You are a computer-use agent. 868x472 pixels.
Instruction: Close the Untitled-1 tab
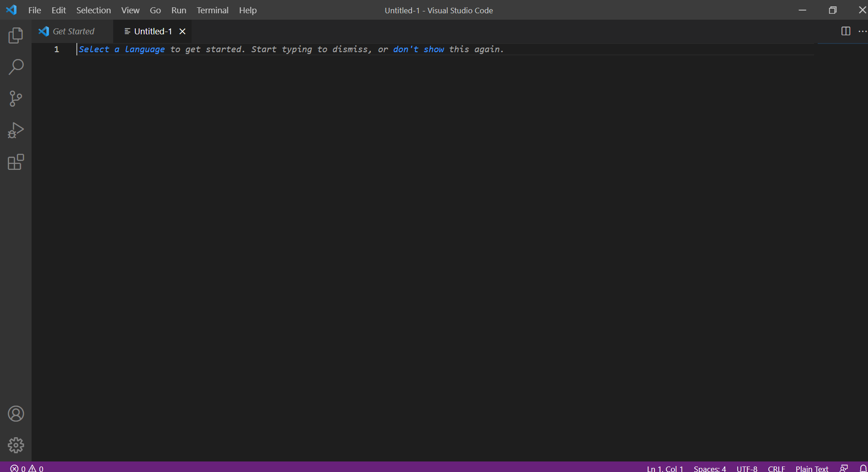coord(182,31)
